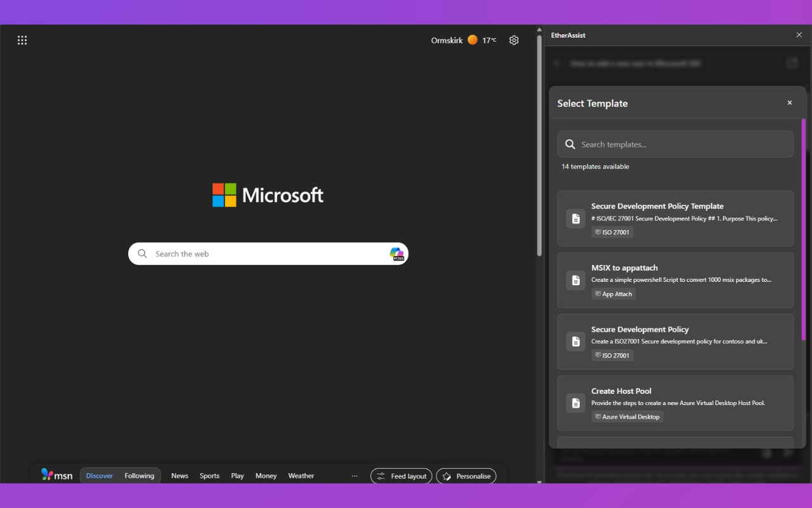This screenshot has width=812, height=508.
Task: Click the App Attach tag
Action: pyautogui.click(x=613, y=294)
